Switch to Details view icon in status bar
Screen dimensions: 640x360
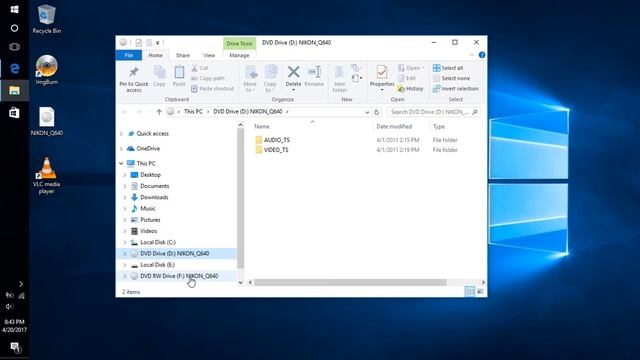click(x=470, y=291)
